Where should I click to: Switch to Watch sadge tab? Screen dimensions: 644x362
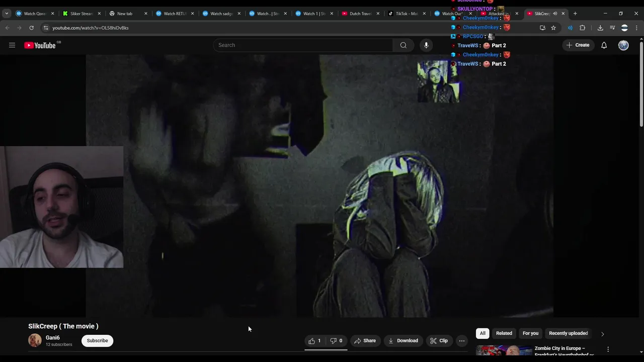pos(221,14)
